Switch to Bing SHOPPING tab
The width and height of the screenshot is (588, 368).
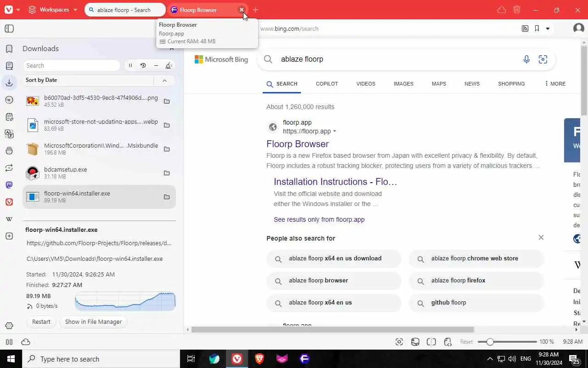511,84
